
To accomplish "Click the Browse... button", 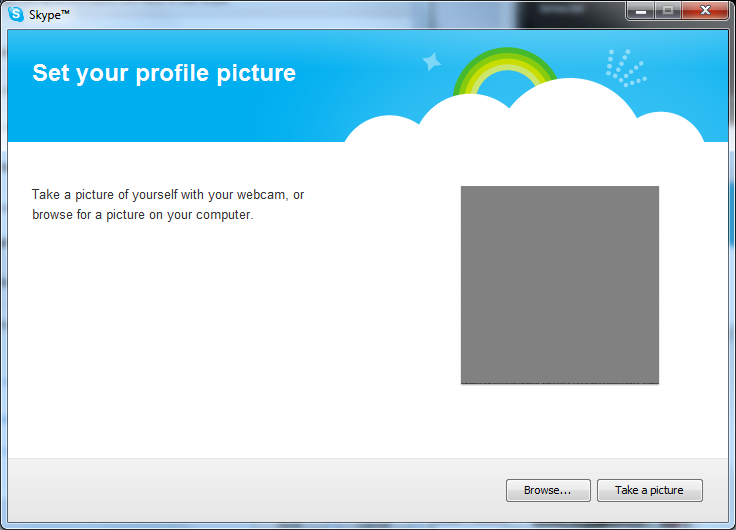I will point(548,490).
